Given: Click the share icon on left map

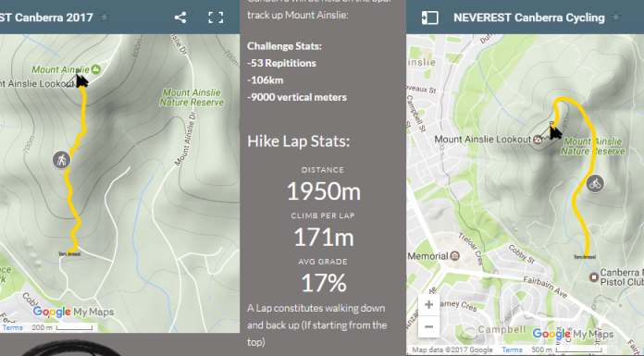Looking at the screenshot, I should (x=180, y=18).
